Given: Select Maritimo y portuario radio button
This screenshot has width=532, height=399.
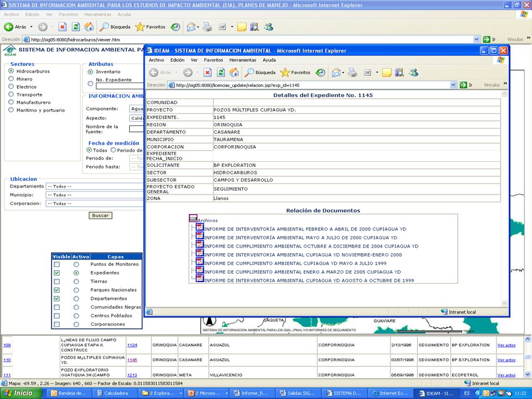Looking at the screenshot, I should pos(11,110).
